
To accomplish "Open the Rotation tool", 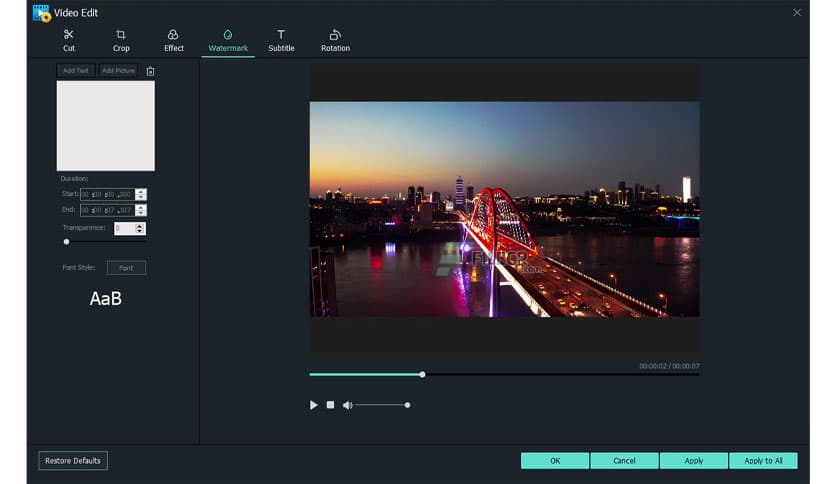I will (x=335, y=40).
